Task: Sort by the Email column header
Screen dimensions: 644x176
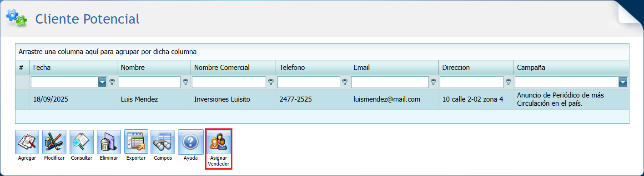Action: pos(394,68)
